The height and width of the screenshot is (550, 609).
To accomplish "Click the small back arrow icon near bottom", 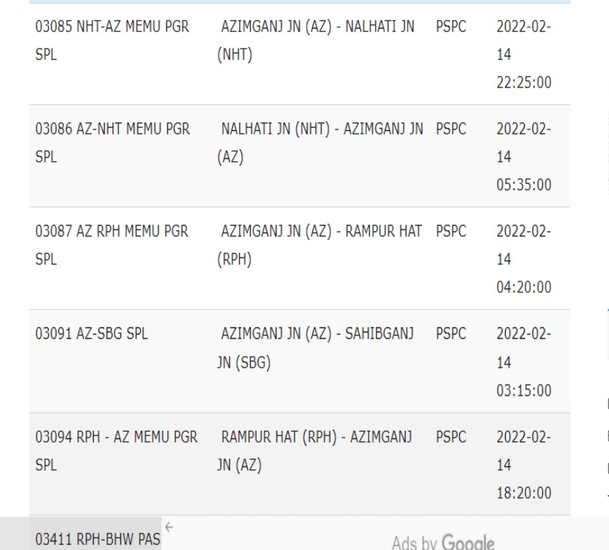I will coord(169,527).
